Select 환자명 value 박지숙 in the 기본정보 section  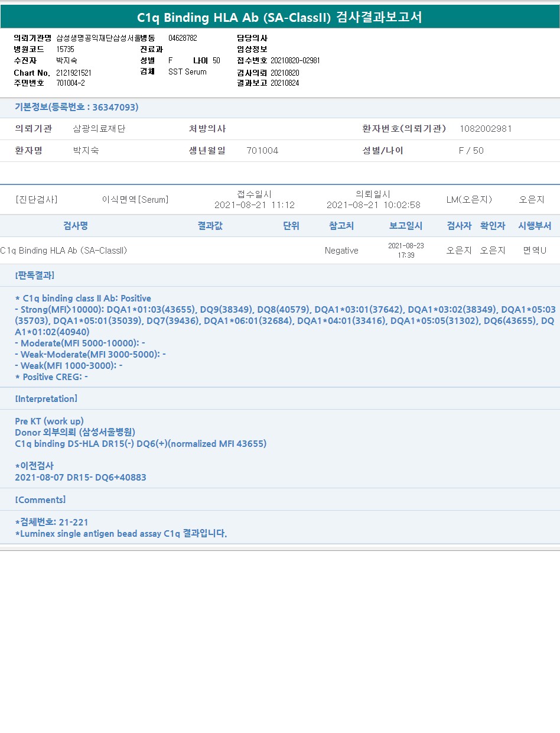[86, 150]
